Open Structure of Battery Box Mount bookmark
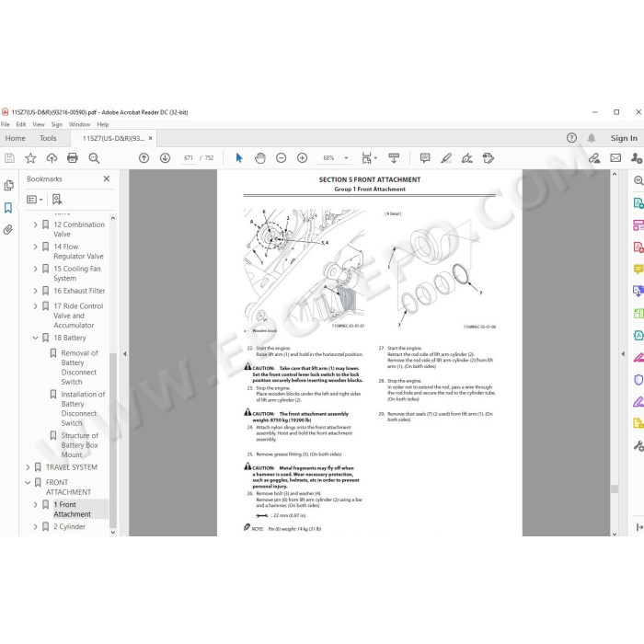Screen dimensions: 644x644 pos(80,445)
